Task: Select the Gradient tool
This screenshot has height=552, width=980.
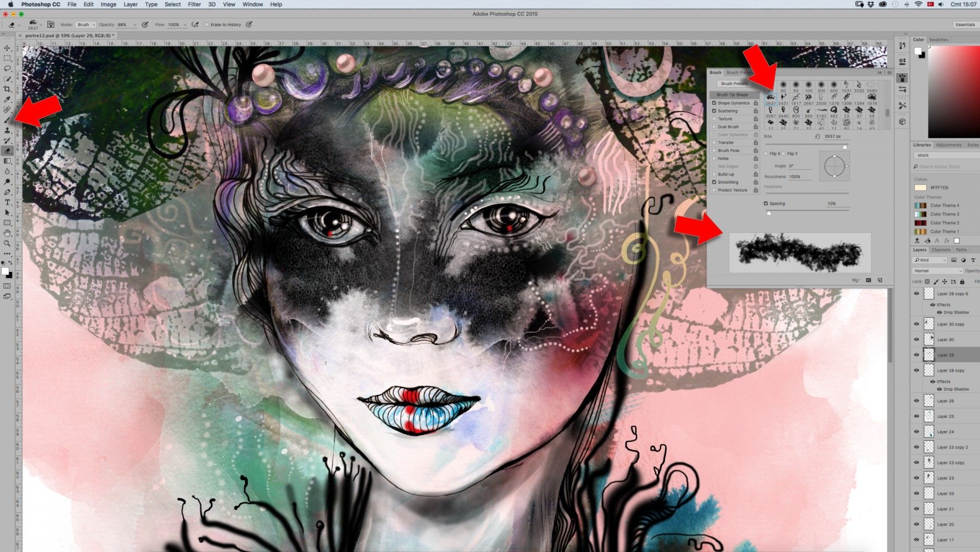Action: (x=7, y=161)
